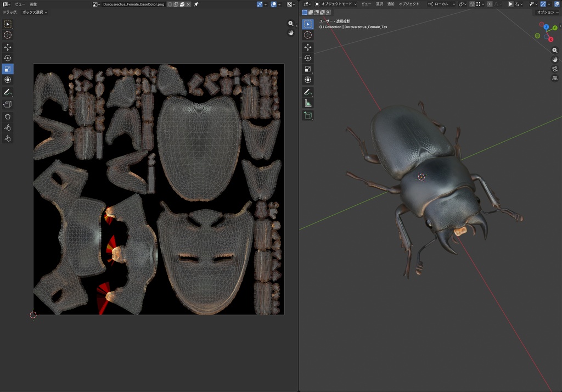The height and width of the screenshot is (392, 562).
Task: Select the Scale tool in the 3D viewport
Action: click(307, 69)
